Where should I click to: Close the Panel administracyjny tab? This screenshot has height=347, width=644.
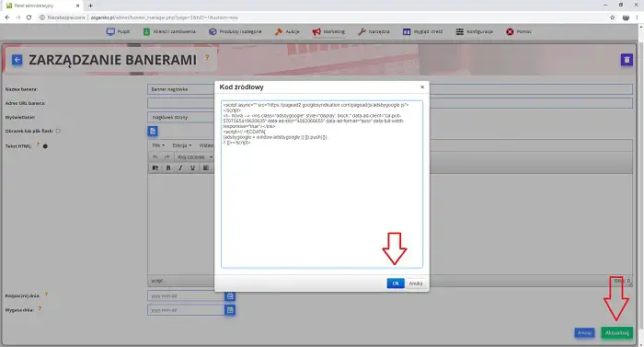pos(77,6)
